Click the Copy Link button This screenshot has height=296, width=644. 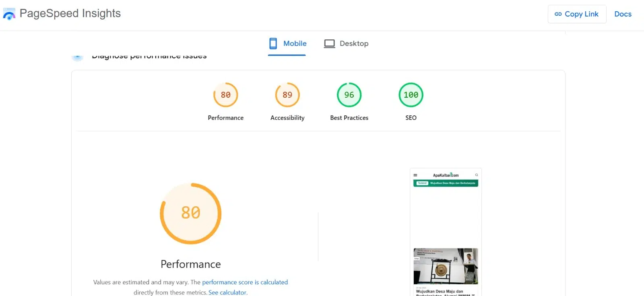577,14
